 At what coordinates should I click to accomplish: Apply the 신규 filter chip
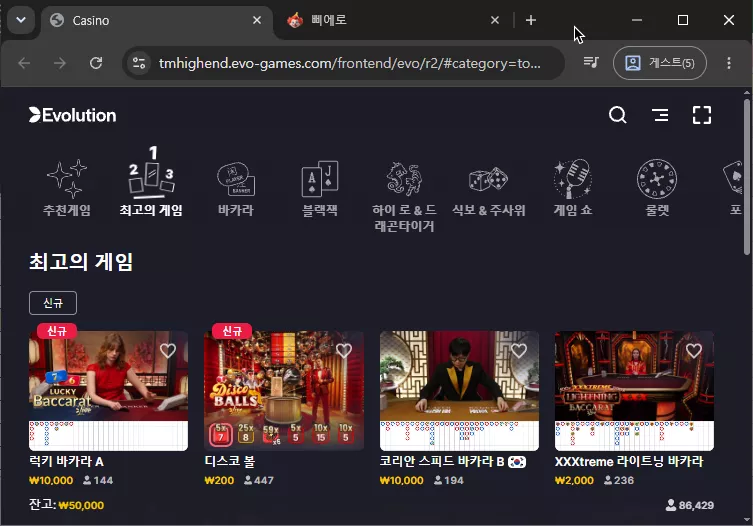[53, 303]
